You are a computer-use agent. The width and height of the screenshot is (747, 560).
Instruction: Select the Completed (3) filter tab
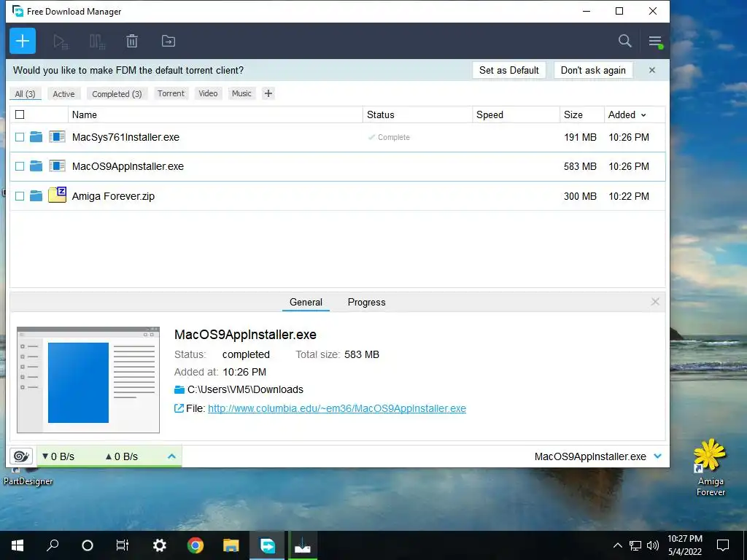tap(117, 94)
